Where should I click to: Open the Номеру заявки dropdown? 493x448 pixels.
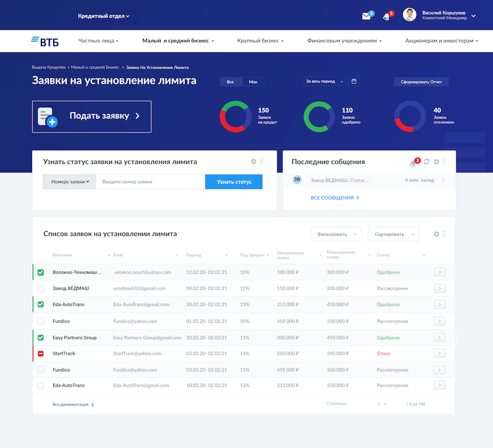click(70, 182)
